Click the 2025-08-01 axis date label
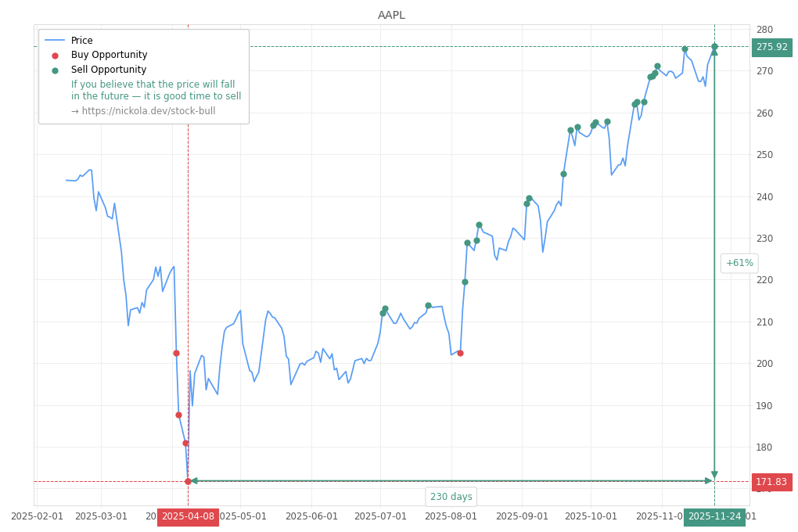 451,516
